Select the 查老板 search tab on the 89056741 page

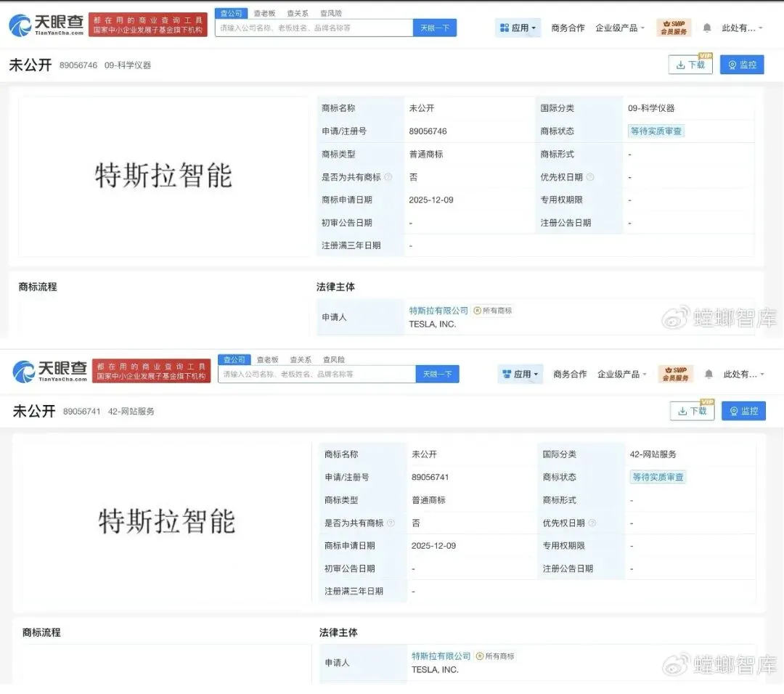pyautogui.click(x=267, y=359)
